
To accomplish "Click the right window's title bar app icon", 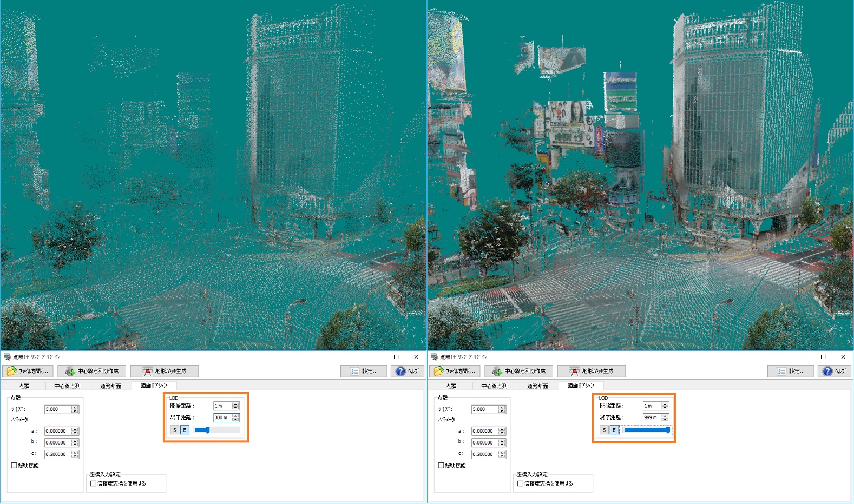I will click(x=434, y=357).
